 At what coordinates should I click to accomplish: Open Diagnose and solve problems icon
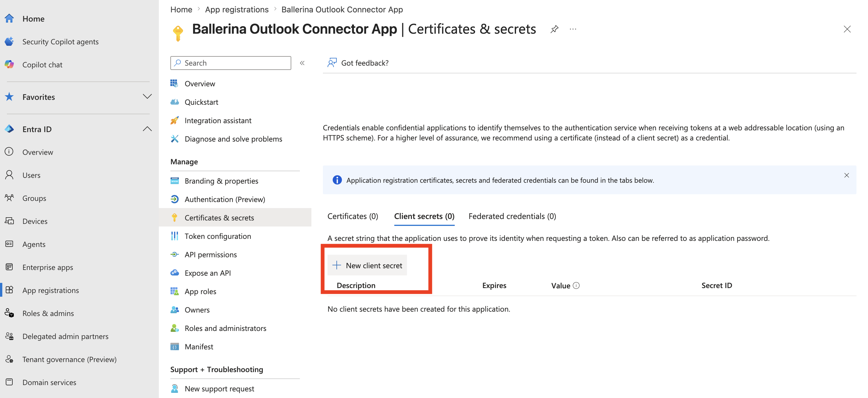click(174, 139)
